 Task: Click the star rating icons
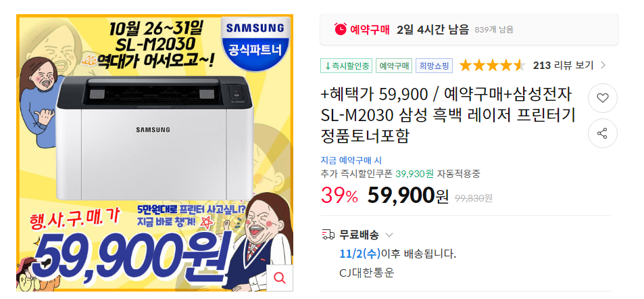click(x=492, y=66)
